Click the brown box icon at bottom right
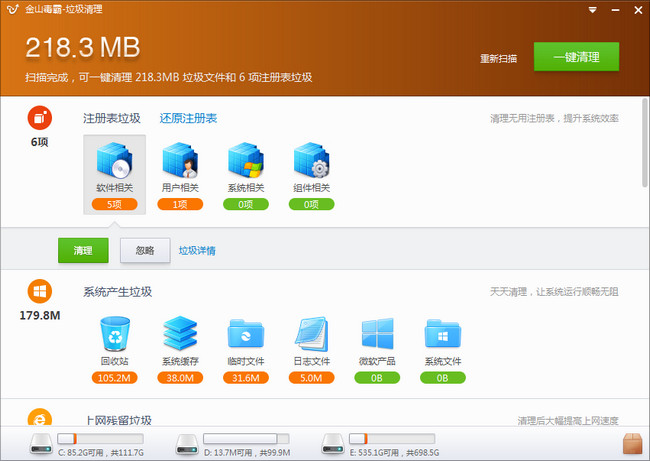 click(x=633, y=444)
